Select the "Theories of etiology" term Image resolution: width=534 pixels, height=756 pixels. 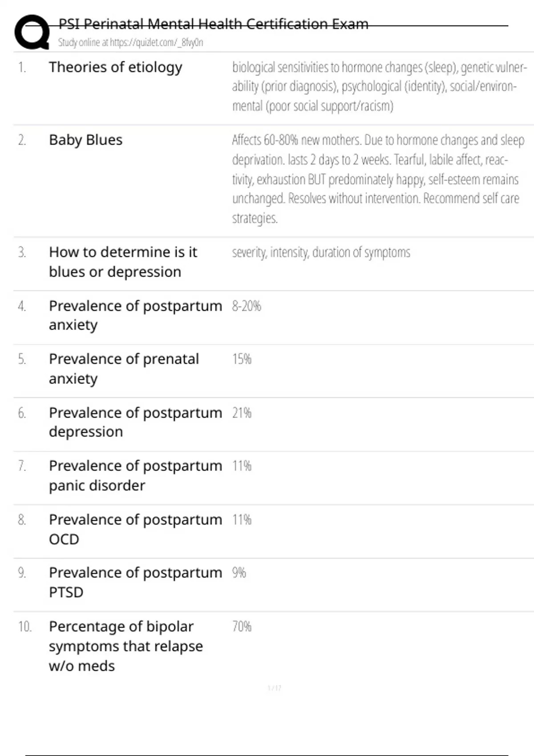(x=115, y=67)
